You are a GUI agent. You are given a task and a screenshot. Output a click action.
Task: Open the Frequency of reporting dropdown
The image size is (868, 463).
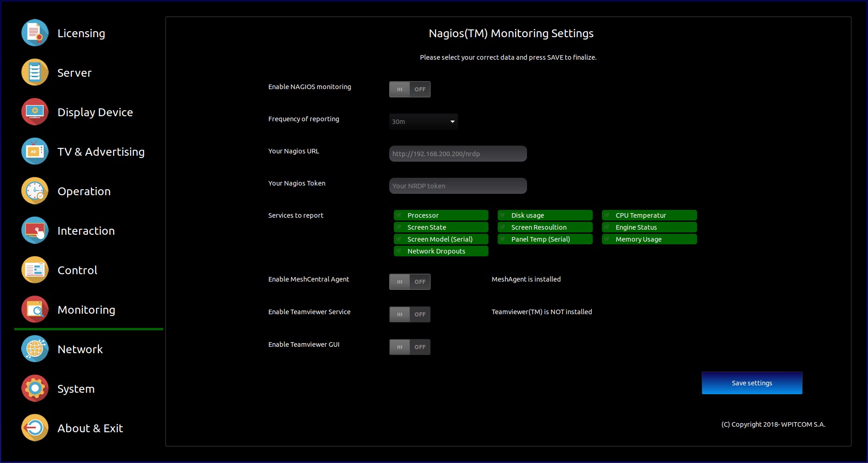point(423,122)
